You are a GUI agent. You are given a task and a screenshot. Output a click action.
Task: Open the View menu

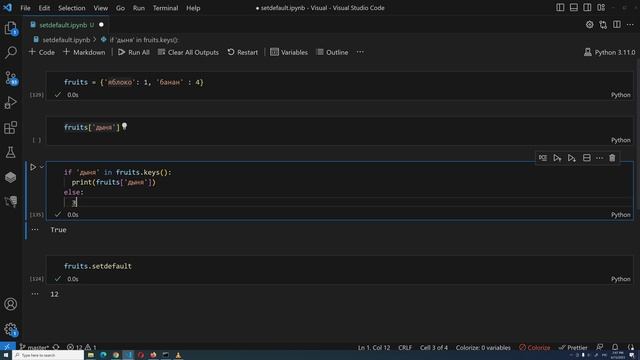coord(100,8)
